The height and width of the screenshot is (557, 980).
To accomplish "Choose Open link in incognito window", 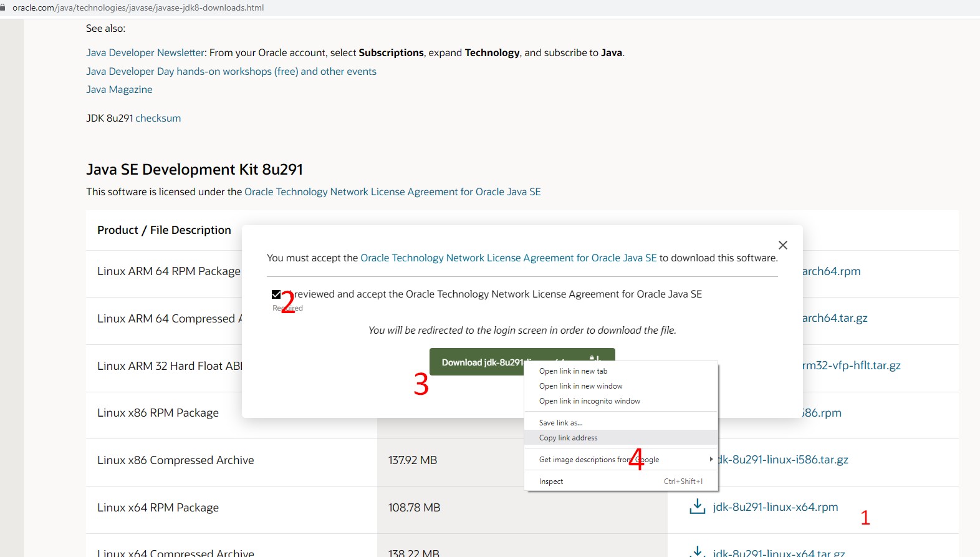I will click(621, 401).
